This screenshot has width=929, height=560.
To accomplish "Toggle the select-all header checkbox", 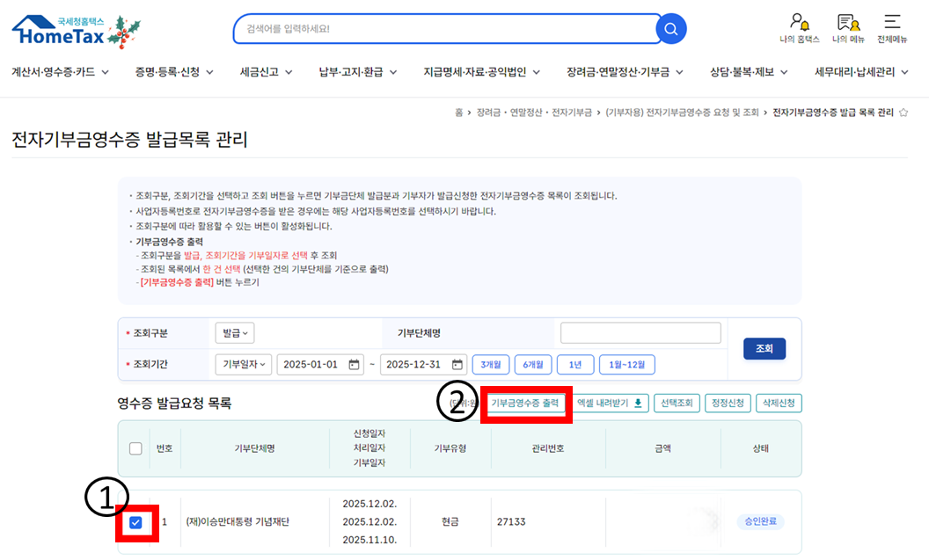I will (135, 448).
